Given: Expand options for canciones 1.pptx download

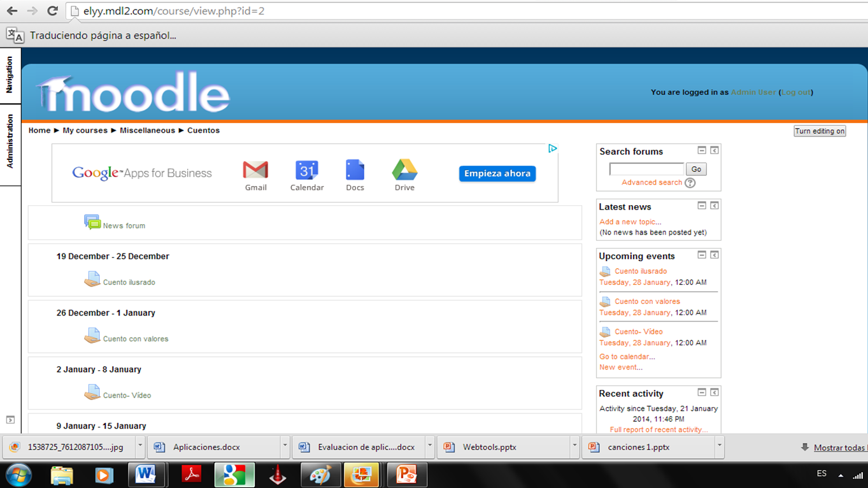Looking at the screenshot, I should (719, 447).
